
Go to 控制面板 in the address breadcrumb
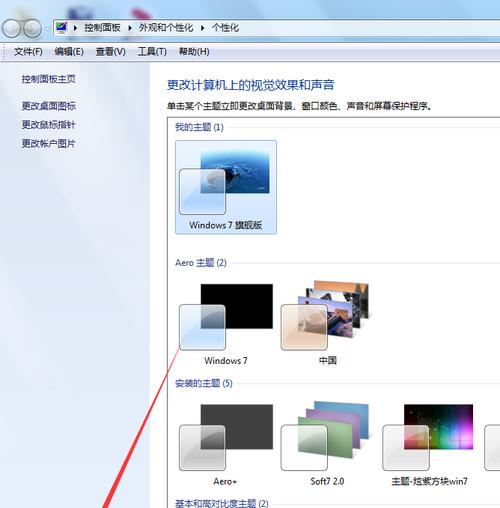tap(102, 28)
